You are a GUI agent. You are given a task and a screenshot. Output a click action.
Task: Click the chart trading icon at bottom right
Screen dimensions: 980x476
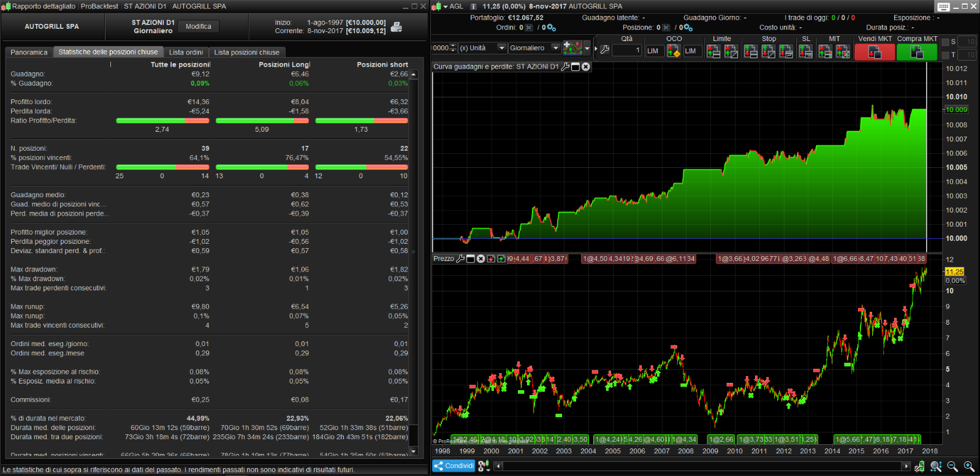click(919, 466)
